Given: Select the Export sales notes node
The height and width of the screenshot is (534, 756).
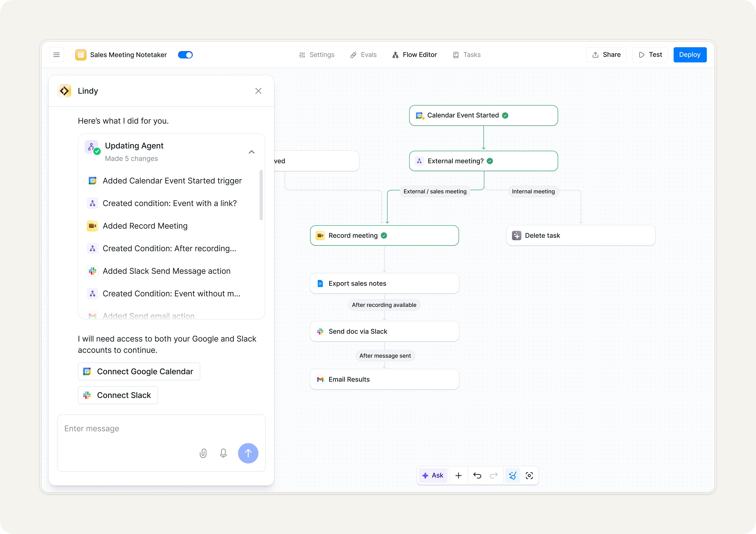Looking at the screenshot, I should 384,283.
